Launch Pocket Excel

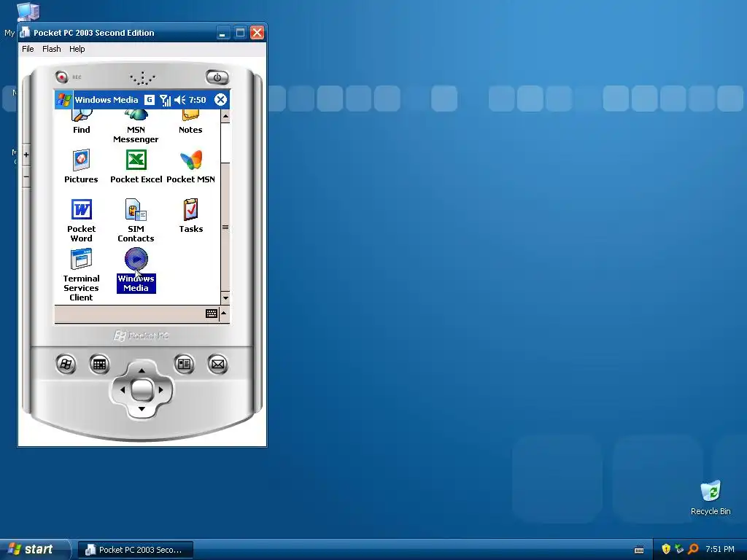[x=136, y=167]
